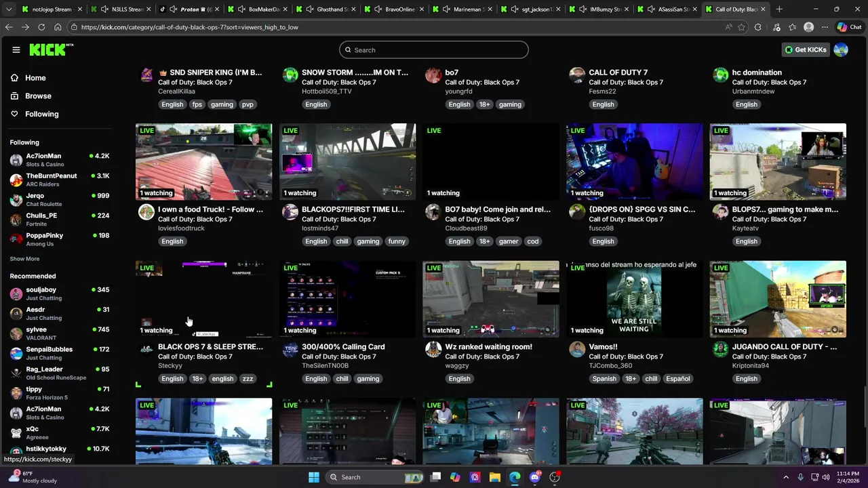
Task: Click the weather widget in taskbar
Action: click(33, 477)
